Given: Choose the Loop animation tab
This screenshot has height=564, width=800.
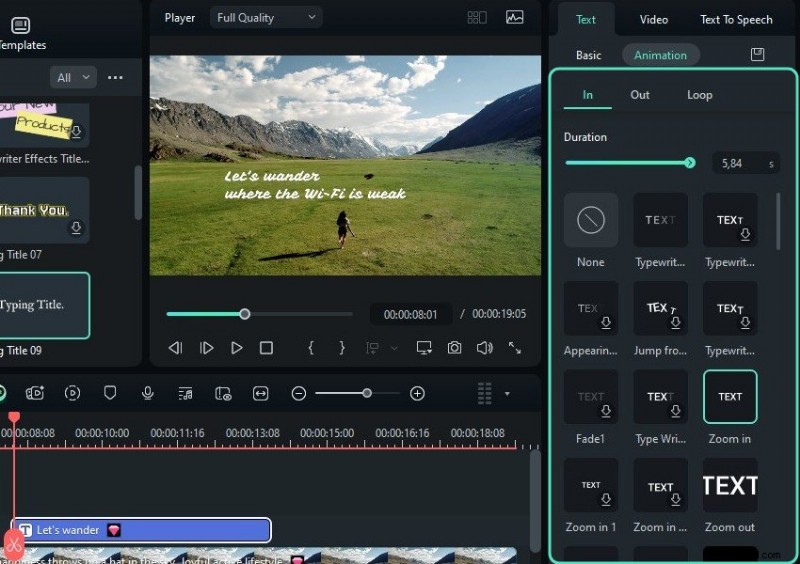Looking at the screenshot, I should (x=699, y=95).
